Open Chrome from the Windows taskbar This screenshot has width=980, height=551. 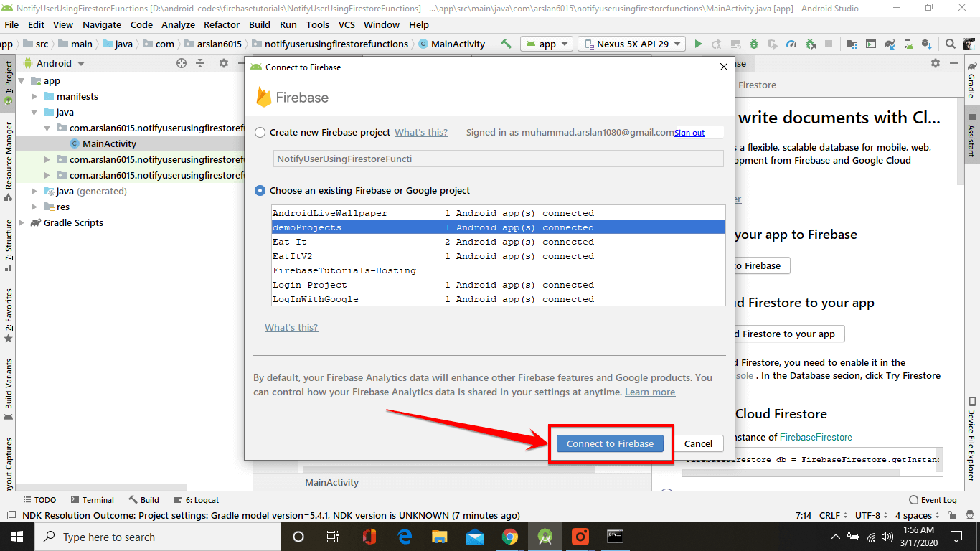(510, 537)
